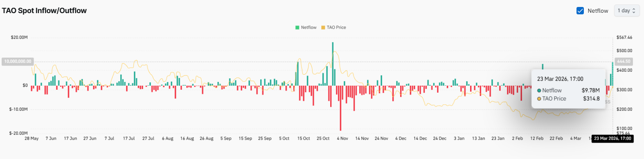Click the $500.00 price axis label
This screenshot has height=159, width=644.
624,51
